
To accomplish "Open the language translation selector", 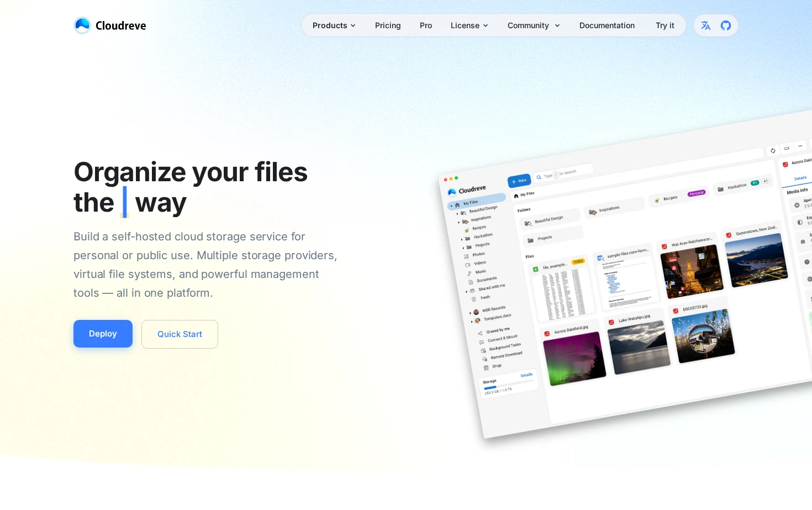I will [x=705, y=25].
